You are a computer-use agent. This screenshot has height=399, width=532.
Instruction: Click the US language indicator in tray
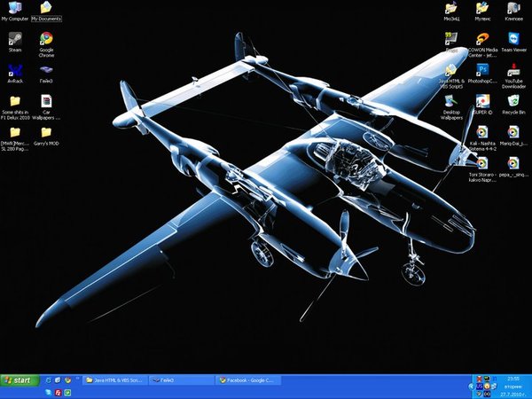point(479,386)
